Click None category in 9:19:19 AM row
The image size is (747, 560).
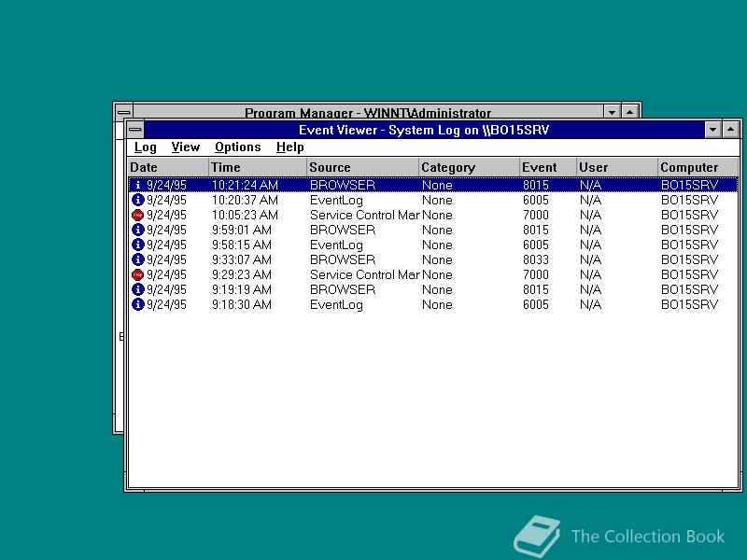(437, 289)
